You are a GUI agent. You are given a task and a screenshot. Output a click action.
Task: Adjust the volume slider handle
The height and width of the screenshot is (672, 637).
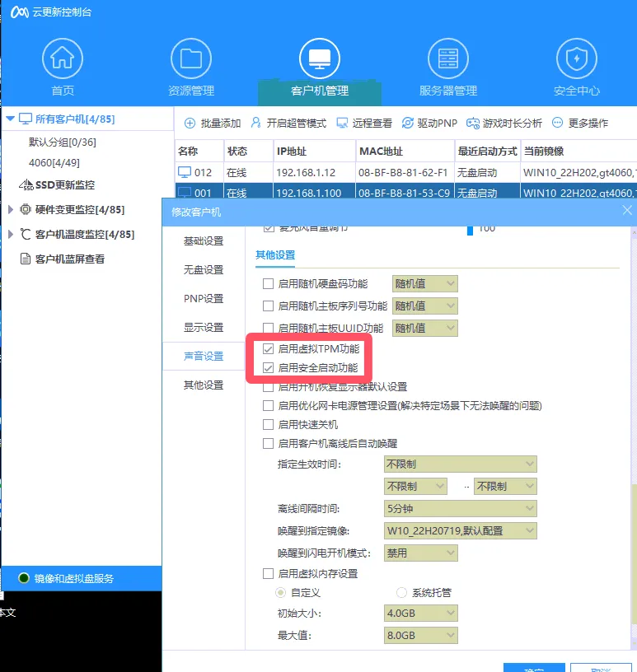click(x=470, y=231)
